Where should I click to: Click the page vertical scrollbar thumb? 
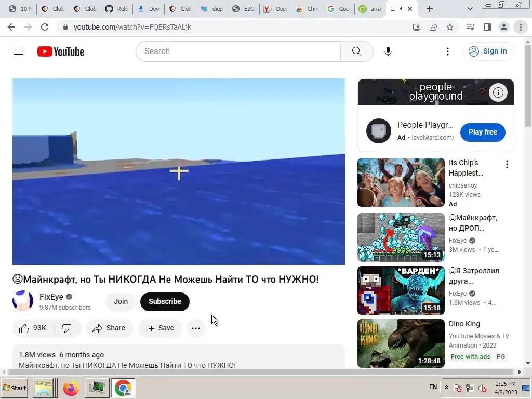pos(528,86)
